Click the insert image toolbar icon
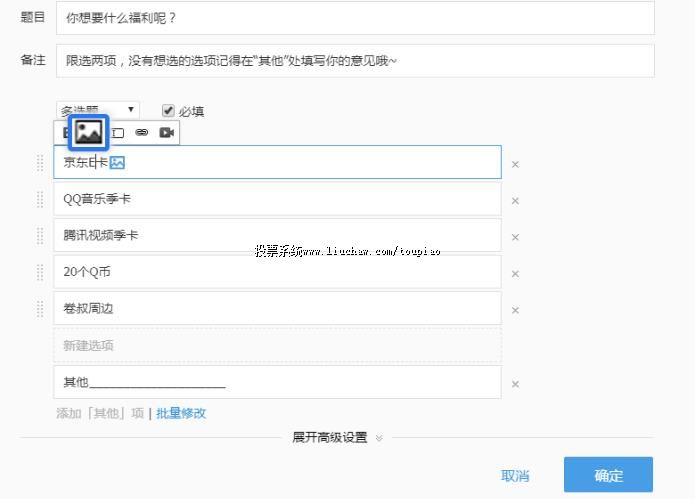 [x=89, y=132]
